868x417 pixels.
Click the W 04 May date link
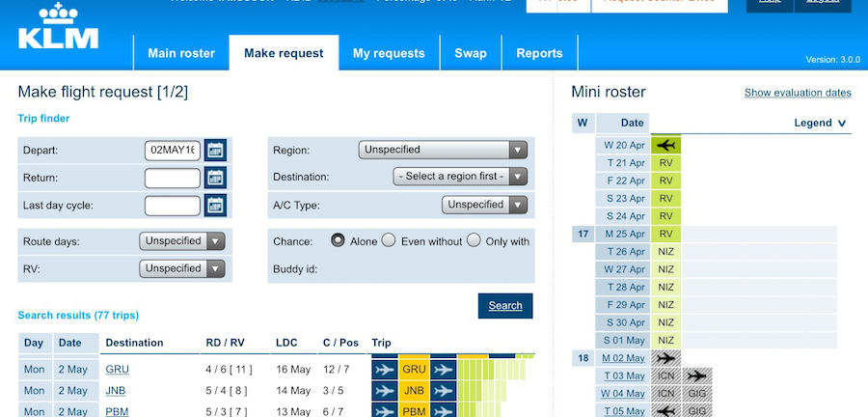coord(623,394)
